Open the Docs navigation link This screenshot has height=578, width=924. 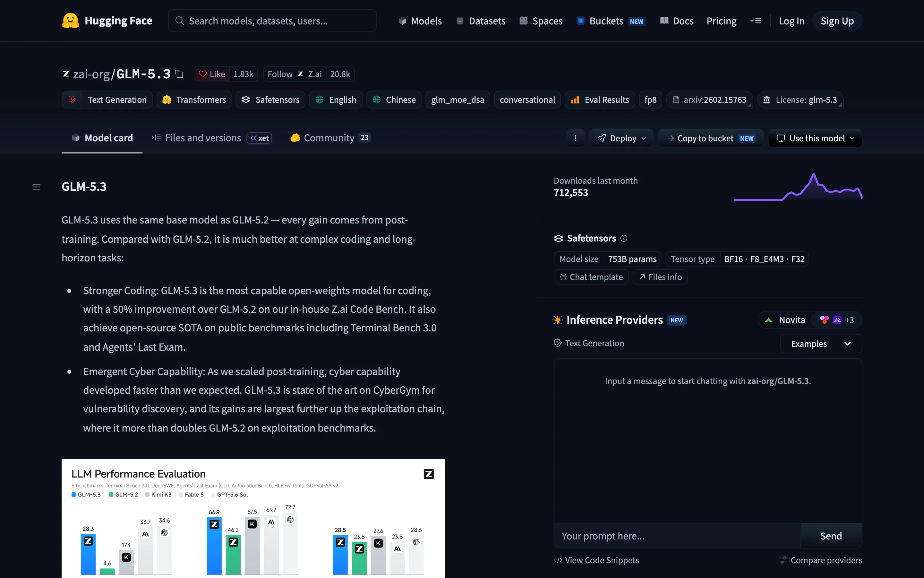click(x=677, y=21)
